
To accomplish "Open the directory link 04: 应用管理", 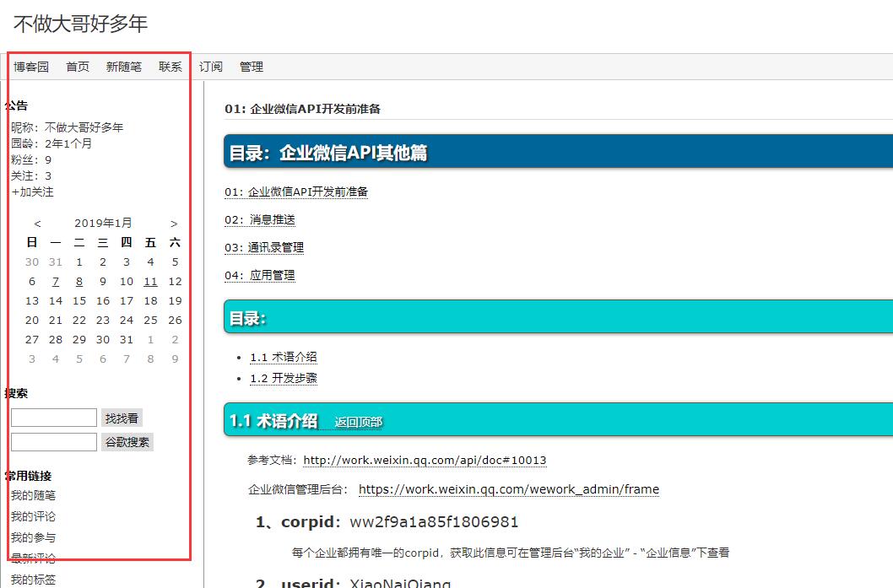I will (260, 276).
